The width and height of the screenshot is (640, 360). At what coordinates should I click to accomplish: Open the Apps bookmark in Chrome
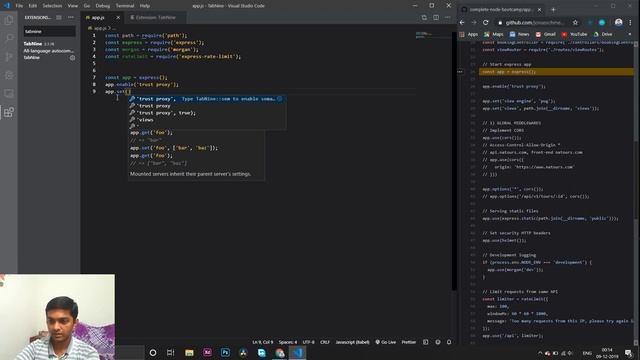469,34
